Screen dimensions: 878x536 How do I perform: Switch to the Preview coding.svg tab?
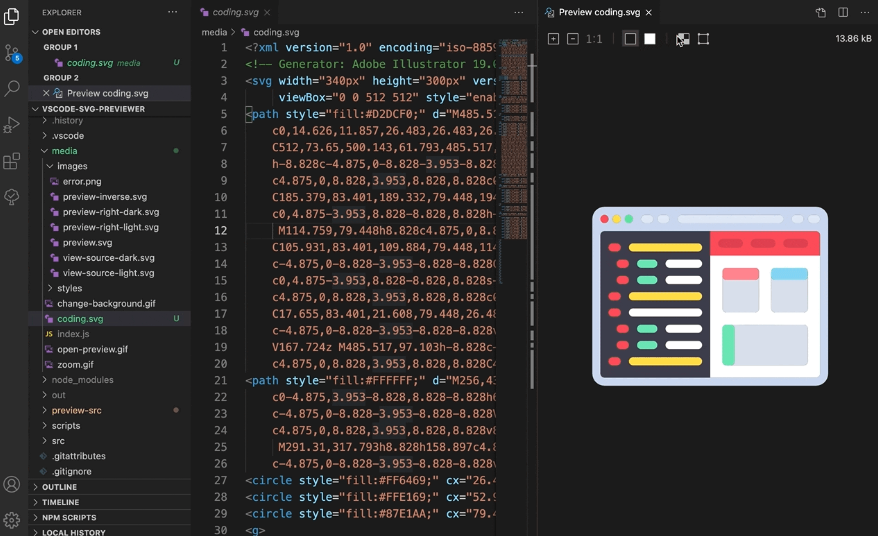(x=599, y=12)
